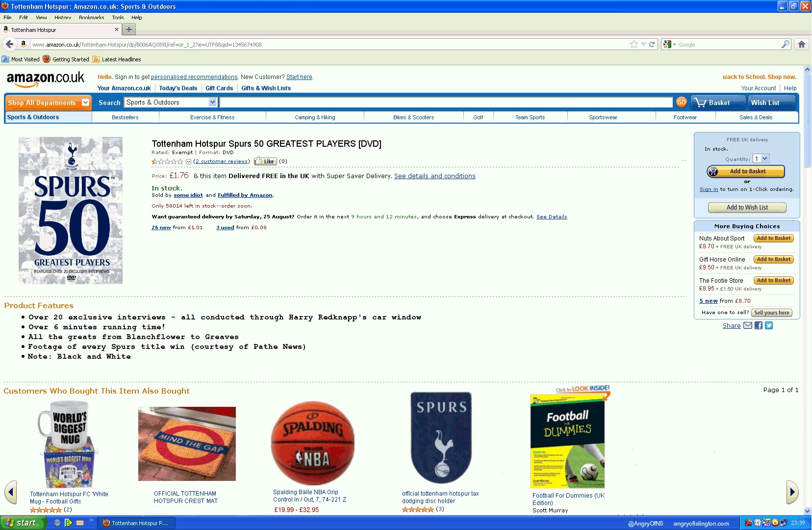812x530 pixels.
Task: Open the Bookmarks menu
Action: (91, 18)
